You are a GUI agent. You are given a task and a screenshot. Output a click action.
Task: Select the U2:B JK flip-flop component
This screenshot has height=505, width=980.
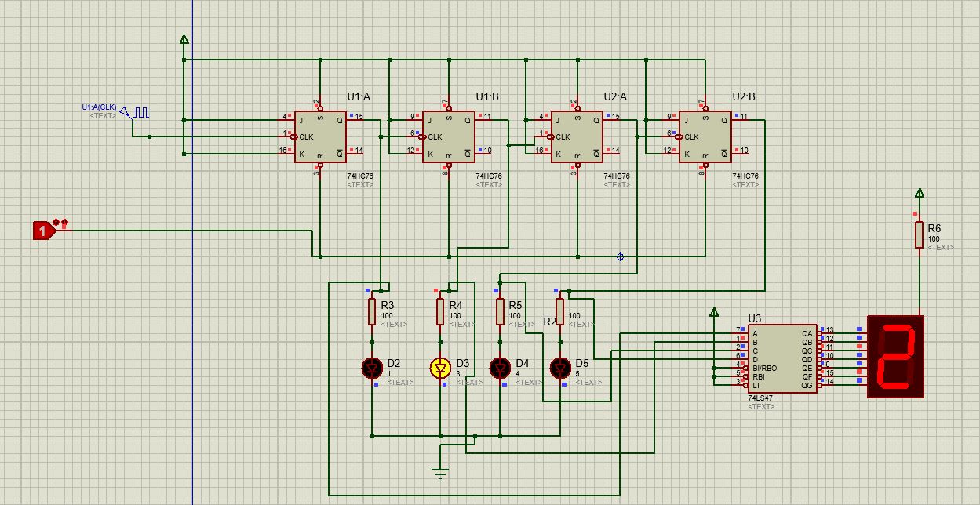click(705, 136)
